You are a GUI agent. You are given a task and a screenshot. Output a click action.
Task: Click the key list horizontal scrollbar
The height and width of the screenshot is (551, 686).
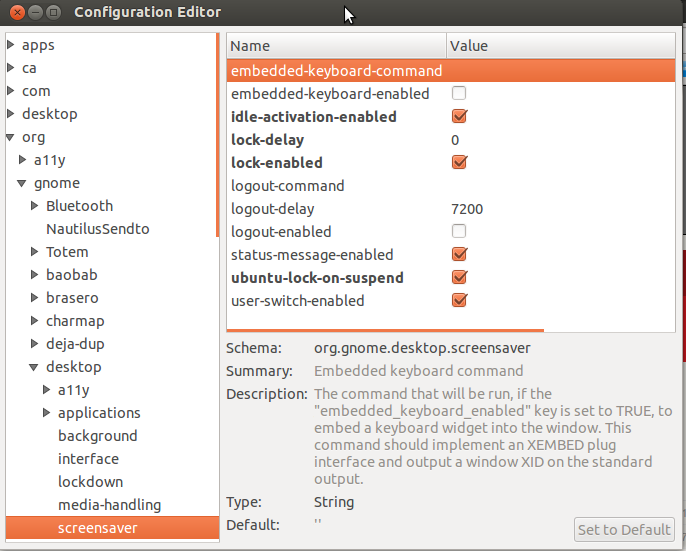385,330
